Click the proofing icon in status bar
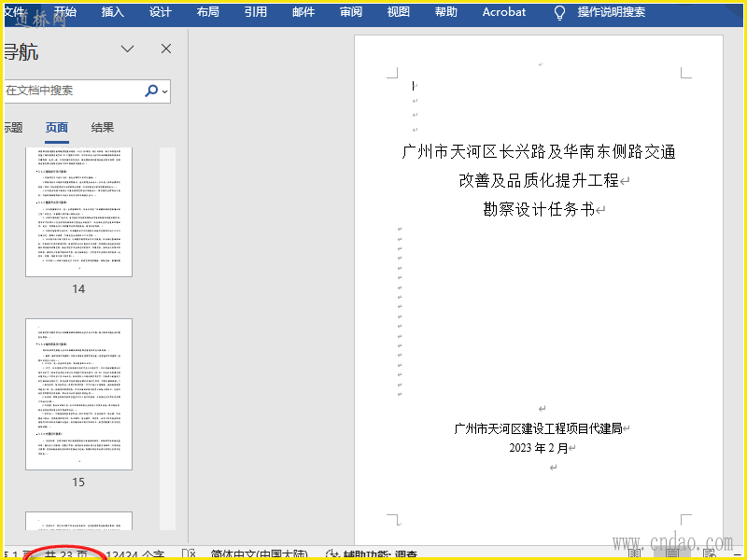The width and height of the screenshot is (747, 560). tap(189, 555)
